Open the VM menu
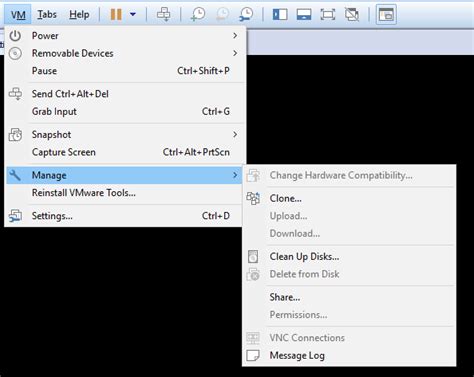The height and width of the screenshot is (377, 474). point(18,14)
